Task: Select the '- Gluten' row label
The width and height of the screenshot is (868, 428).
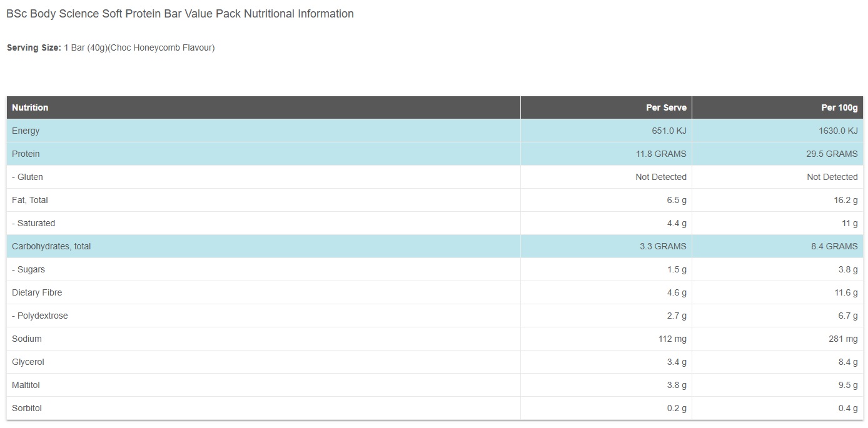Action: click(x=28, y=177)
